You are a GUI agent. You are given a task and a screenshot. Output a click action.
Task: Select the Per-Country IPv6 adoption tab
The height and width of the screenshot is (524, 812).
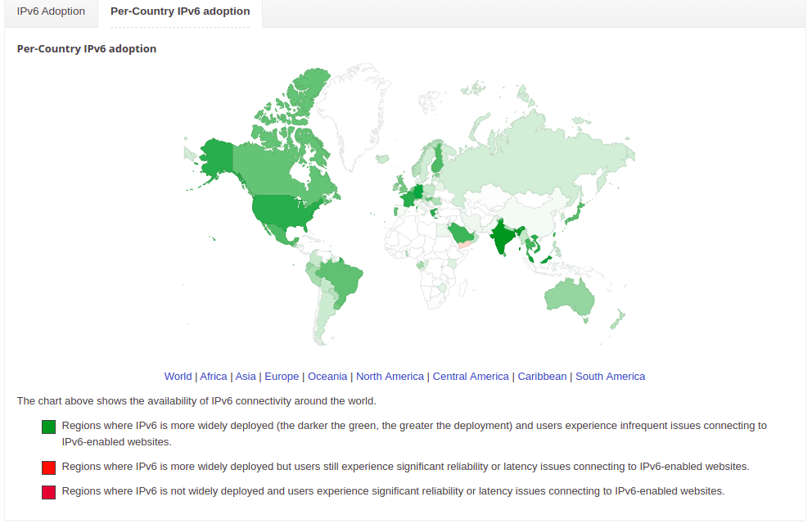(x=180, y=11)
